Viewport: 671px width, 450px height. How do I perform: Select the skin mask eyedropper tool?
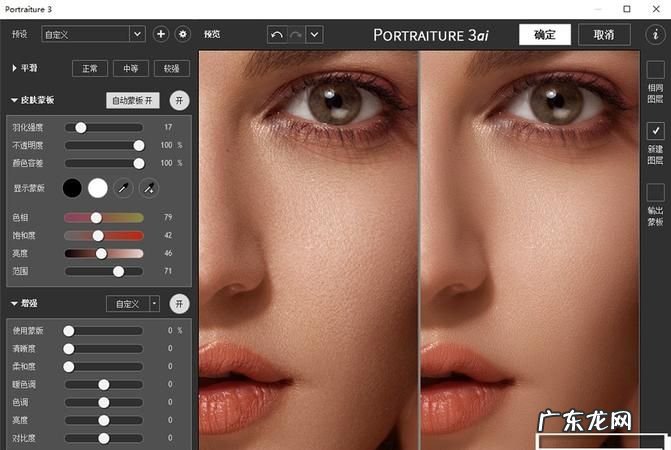click(x=123, y=187)
